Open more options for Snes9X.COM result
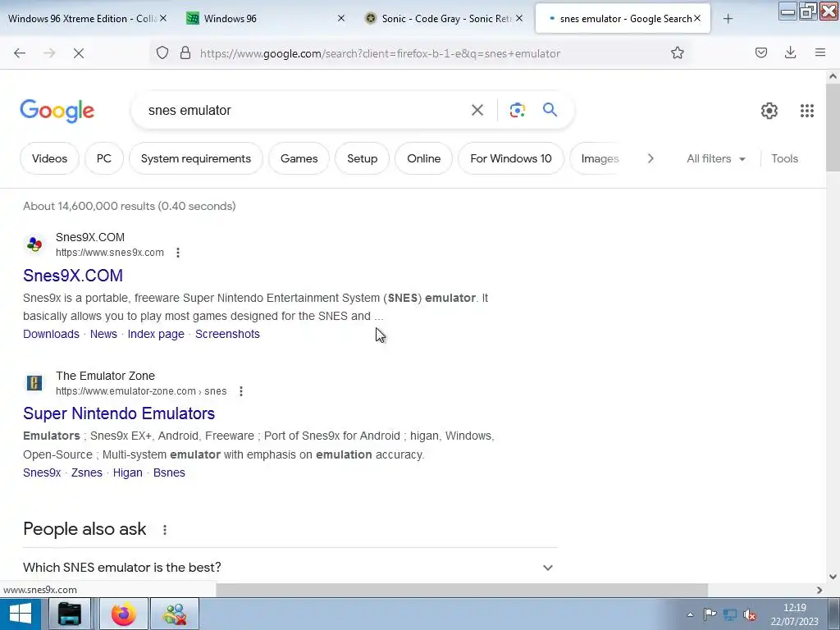This screenshot has width=840, height=630. click(x=178, y=253)
